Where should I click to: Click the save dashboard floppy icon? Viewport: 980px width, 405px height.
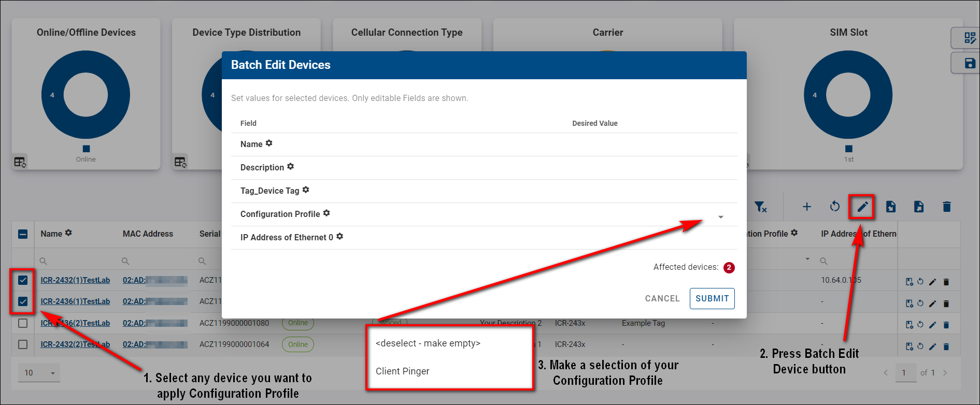(x=970, y=63)
